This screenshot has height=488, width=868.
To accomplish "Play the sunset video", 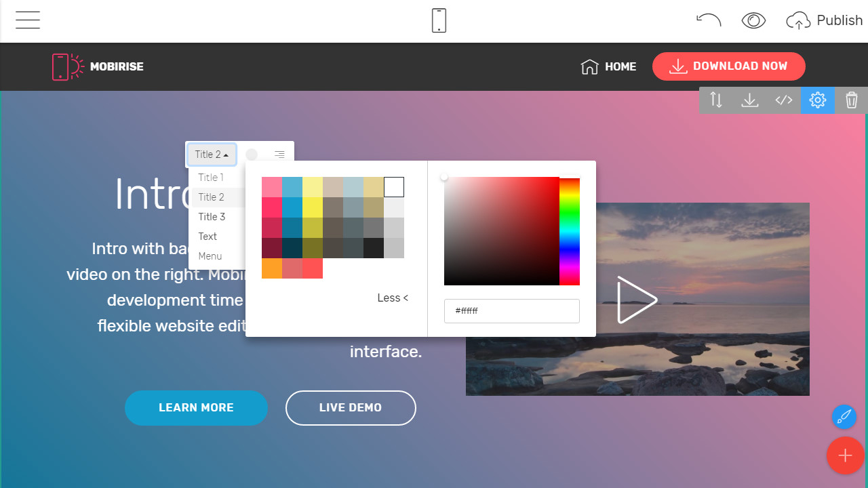I will click(x=637, y=300).
